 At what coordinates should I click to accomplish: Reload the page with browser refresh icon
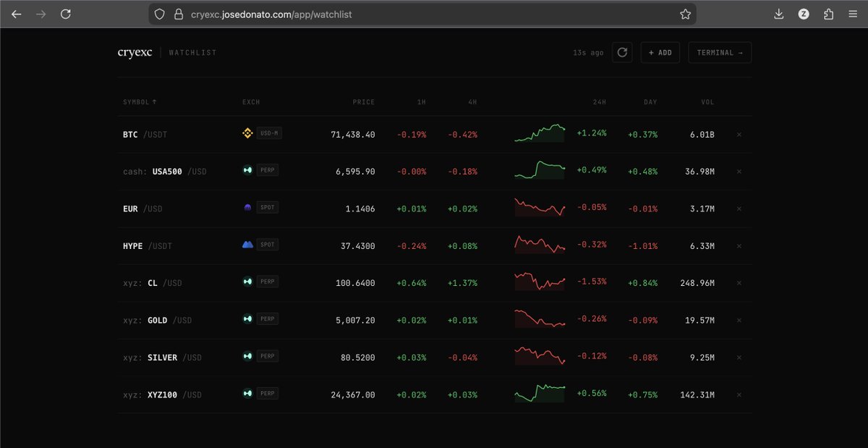pyautogui.click(x=66, y=14)
